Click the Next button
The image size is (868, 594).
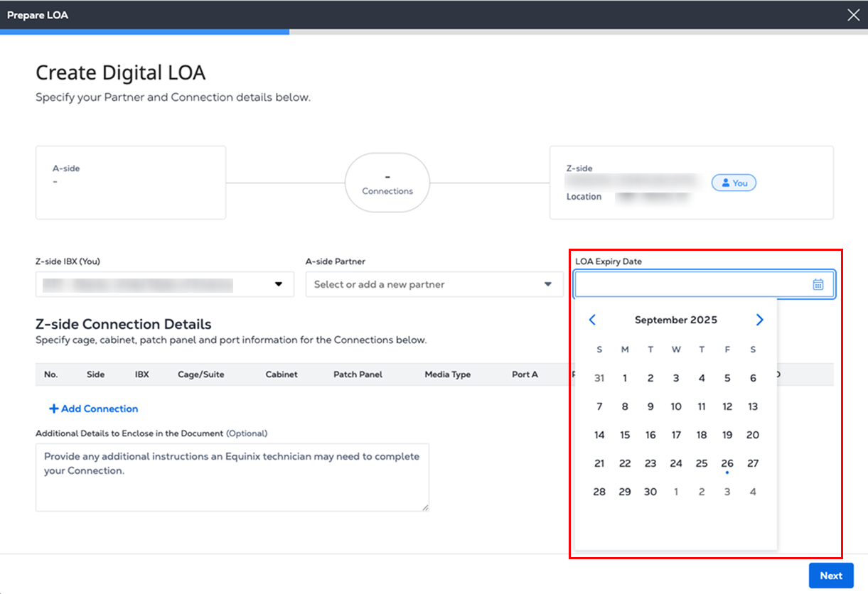click(830, 576)
